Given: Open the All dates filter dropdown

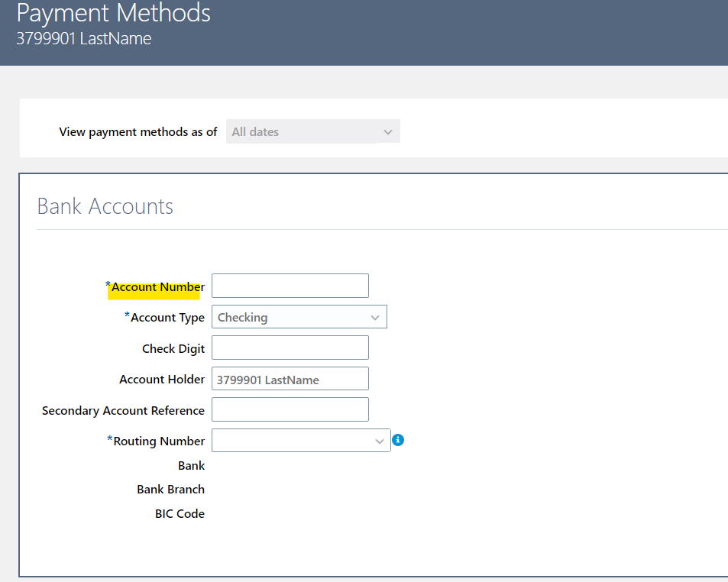Looking at the screenshot, I should (313, 131).
